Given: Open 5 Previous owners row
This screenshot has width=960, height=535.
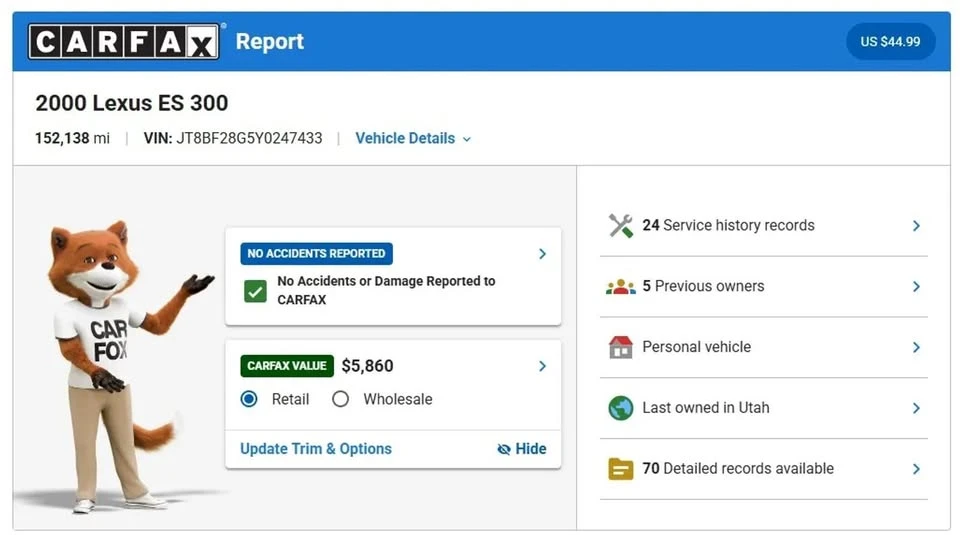Looking at the screenshot, I should click(x=763, y=286).
